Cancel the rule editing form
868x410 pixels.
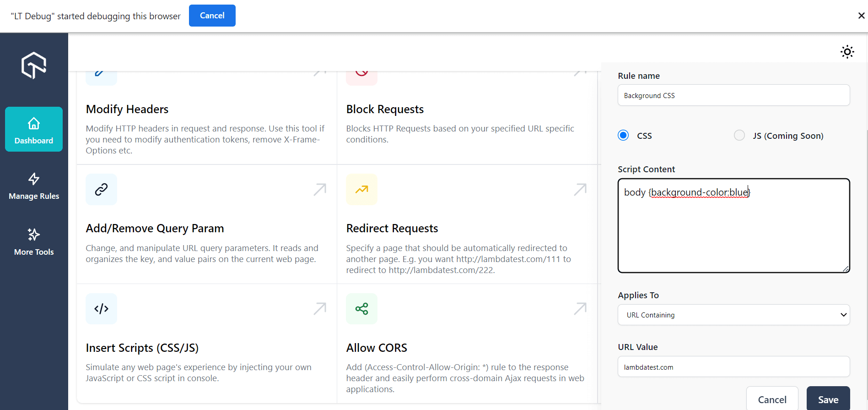click(772, 399)
